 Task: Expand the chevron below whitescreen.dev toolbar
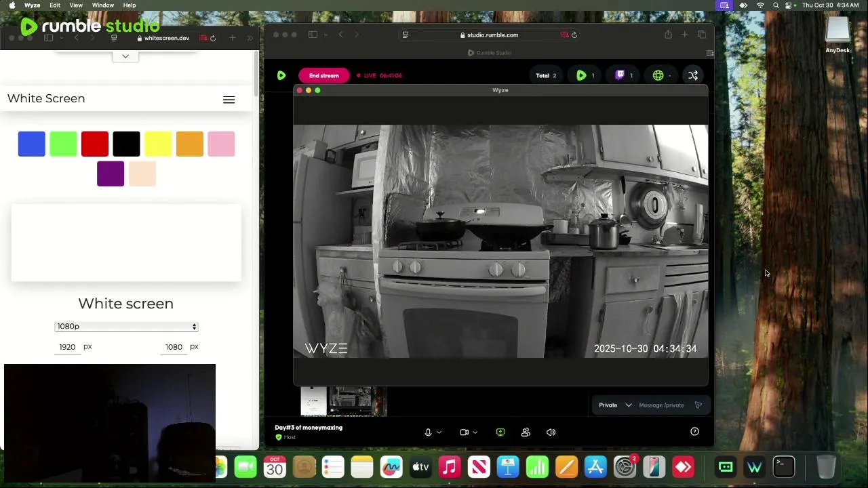click(125, 56)
